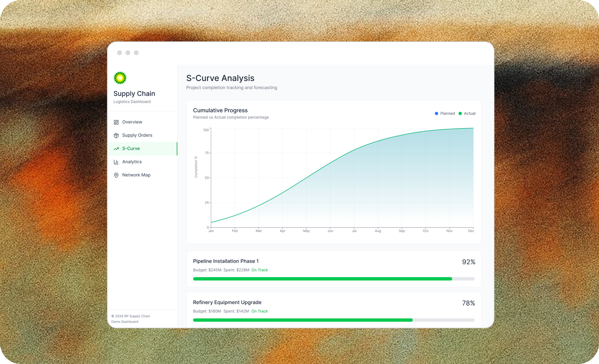
Task: Click the Jul label on chart axis
Action: 354,231
